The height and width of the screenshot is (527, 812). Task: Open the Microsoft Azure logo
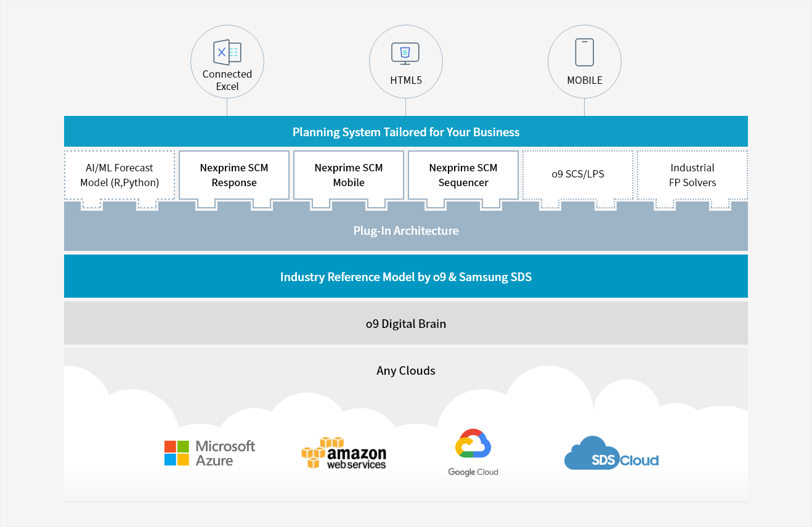(209, 453)
